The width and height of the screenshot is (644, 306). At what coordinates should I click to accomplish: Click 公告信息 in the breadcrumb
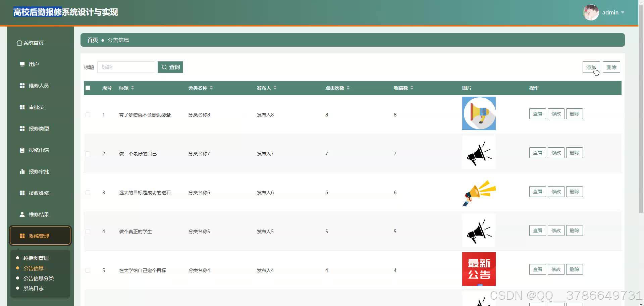118,40
